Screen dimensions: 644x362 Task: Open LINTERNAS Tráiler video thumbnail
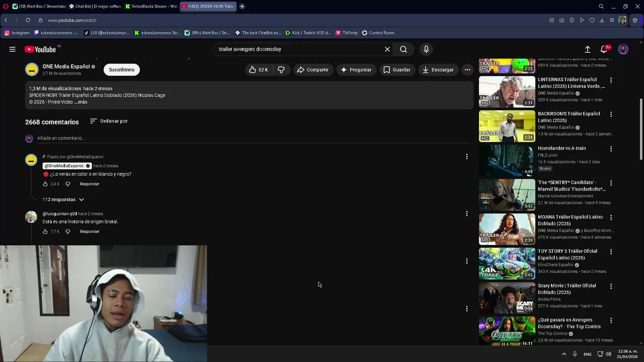click(507, 92)
